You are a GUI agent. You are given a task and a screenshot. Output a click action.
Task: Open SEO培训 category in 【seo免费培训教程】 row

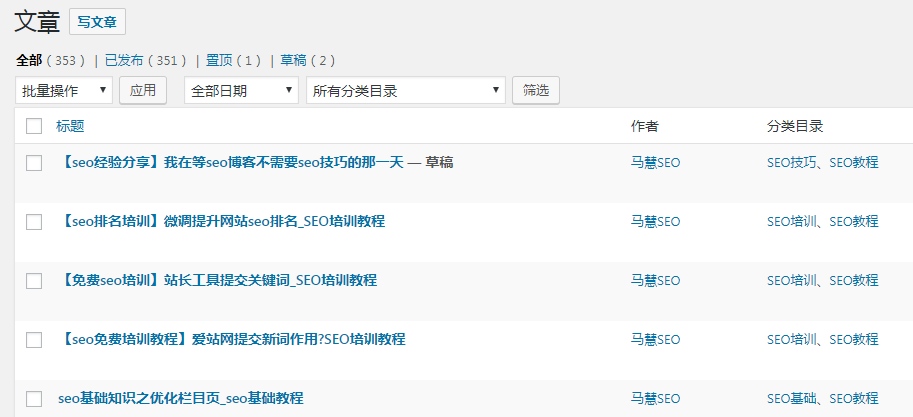[x=791, y=339]
